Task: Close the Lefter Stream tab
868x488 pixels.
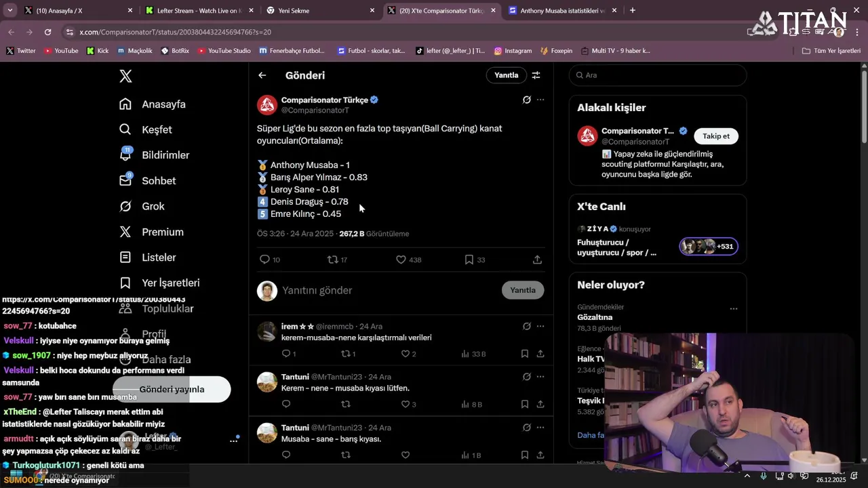Action: pos(251,10)
